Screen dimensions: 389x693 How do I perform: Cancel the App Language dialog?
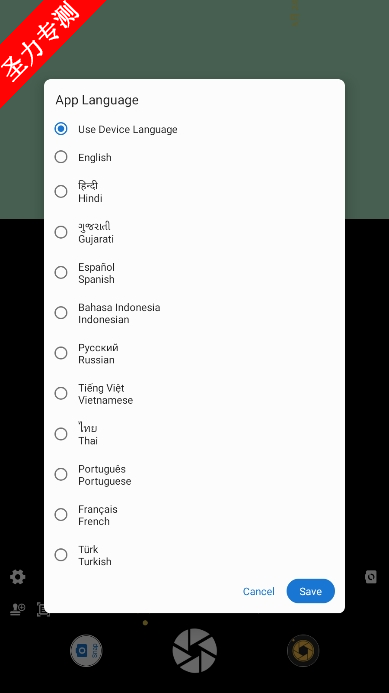point(259,591)
